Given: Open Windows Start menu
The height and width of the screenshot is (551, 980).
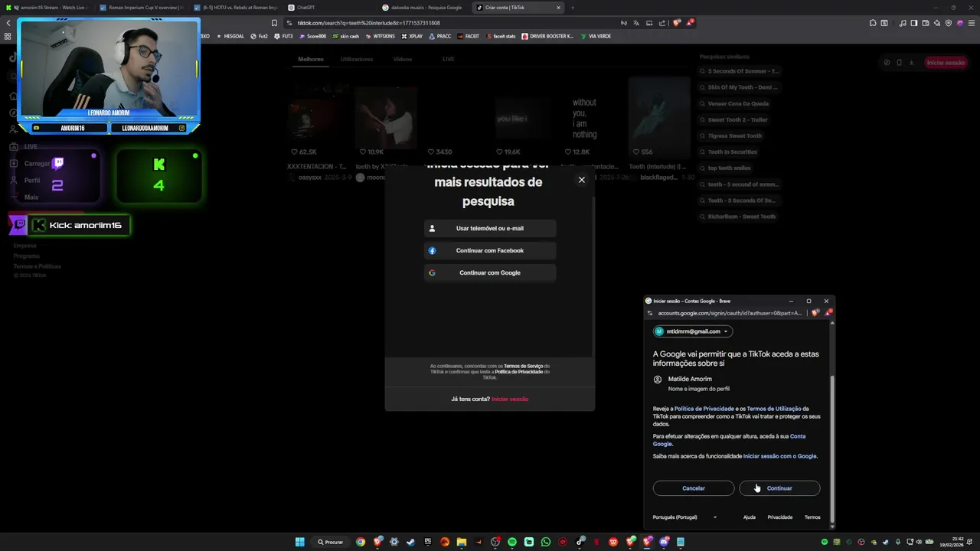Looking at the screenshot, I should pos(299,542).
